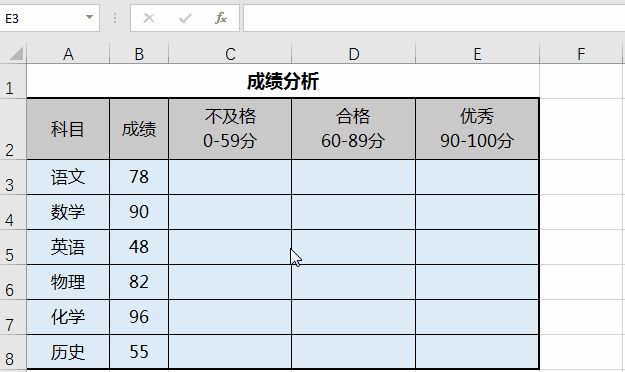Screen dimensions: 625x372
Task: Select the score cell 90
Action: click(x=139, y=212)
